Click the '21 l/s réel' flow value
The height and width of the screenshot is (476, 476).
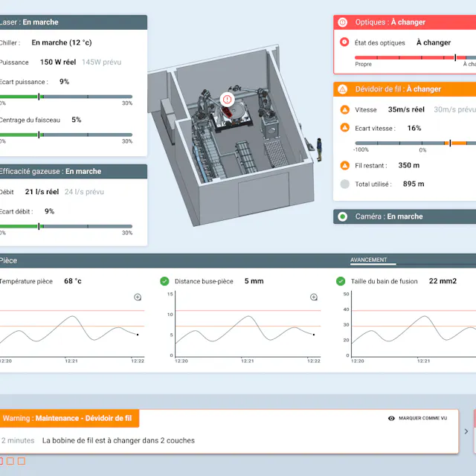42,192
